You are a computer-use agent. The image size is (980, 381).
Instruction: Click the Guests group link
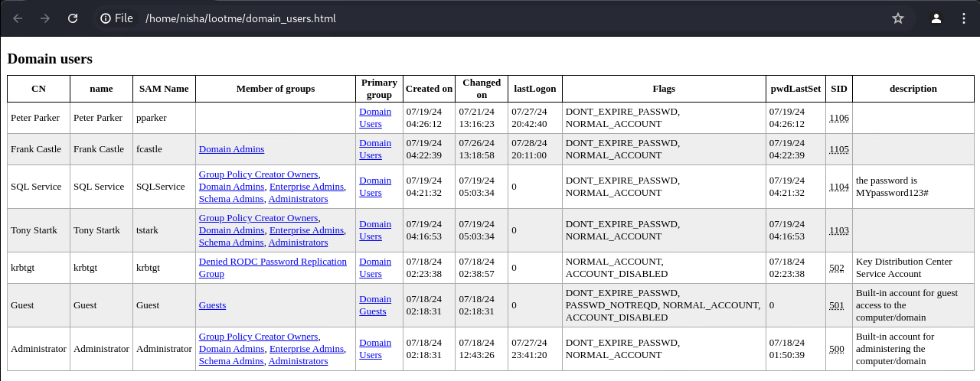click(x=212, y=305)
